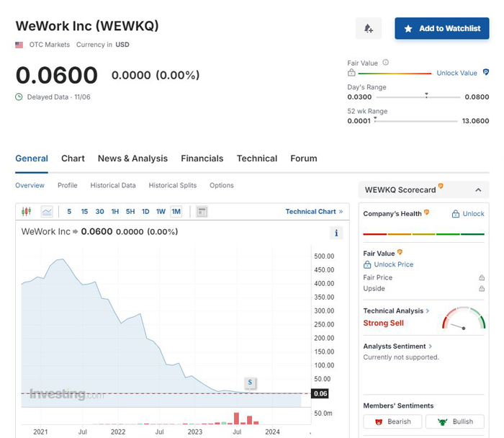Viewport: 504px width, 438px height.
Task: Click the 'S' split marker on the chart
Action: [250, 383]
